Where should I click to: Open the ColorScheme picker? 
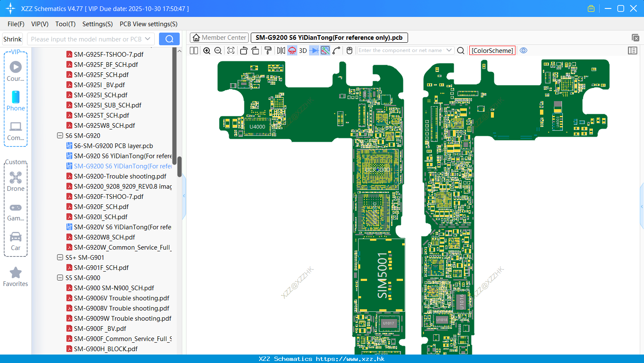[492, 50]
